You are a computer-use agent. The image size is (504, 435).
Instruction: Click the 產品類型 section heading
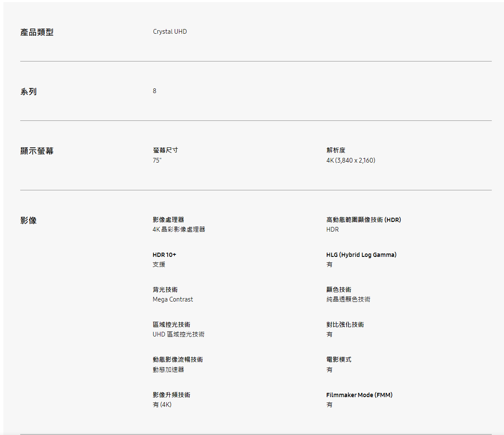point(37,32)
